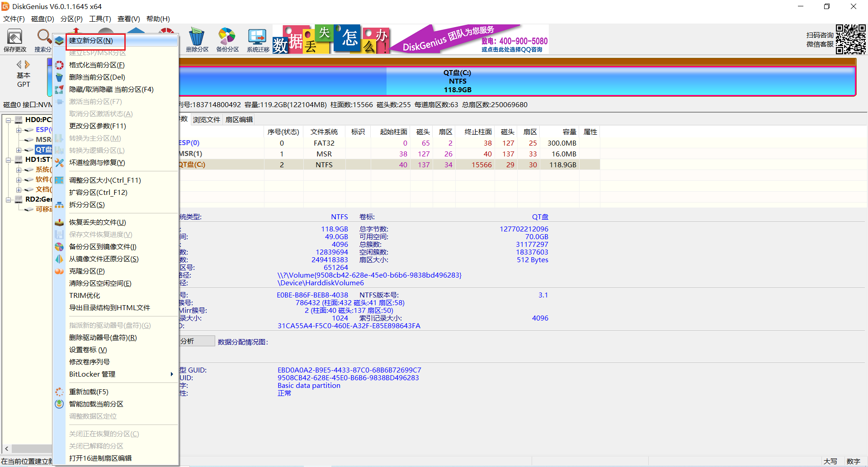Open the 工具(T) menu

(x=100, y=19)
